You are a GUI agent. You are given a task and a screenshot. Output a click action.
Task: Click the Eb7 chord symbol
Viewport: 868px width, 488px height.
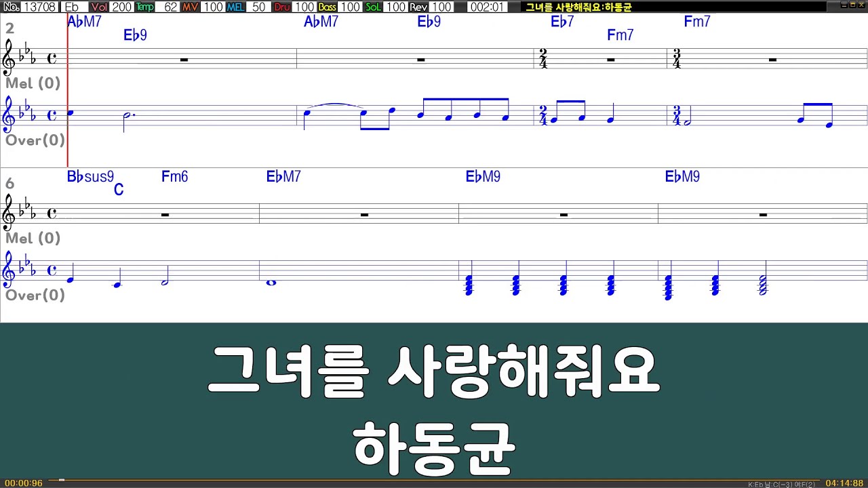(x=562, y=22)
